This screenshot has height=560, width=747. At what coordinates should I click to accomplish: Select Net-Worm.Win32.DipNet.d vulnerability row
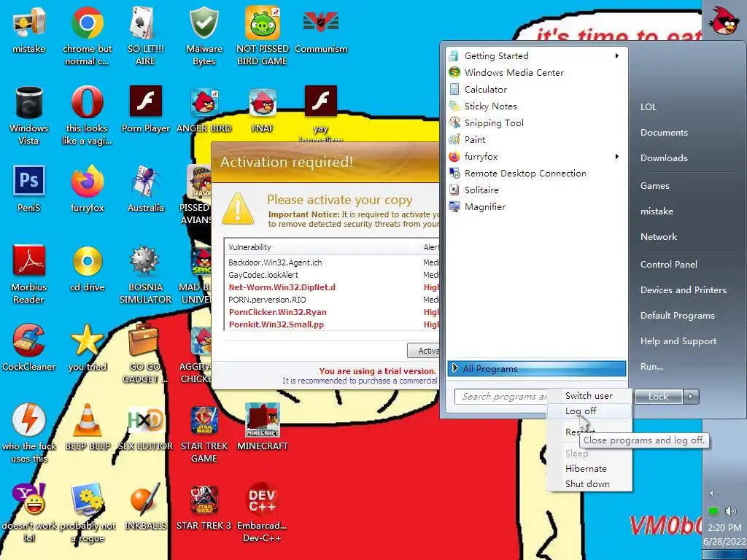pos(332,287)
